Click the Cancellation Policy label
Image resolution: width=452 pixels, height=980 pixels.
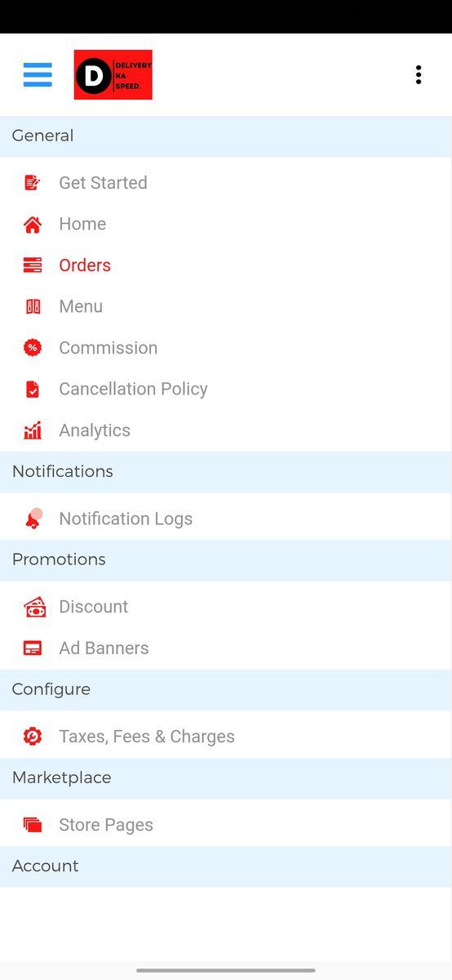133,389
